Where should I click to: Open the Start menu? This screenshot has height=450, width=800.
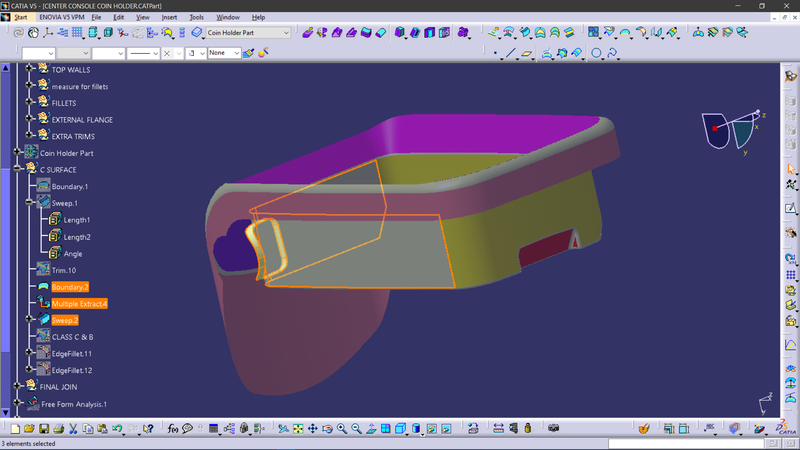click(21, 17)
